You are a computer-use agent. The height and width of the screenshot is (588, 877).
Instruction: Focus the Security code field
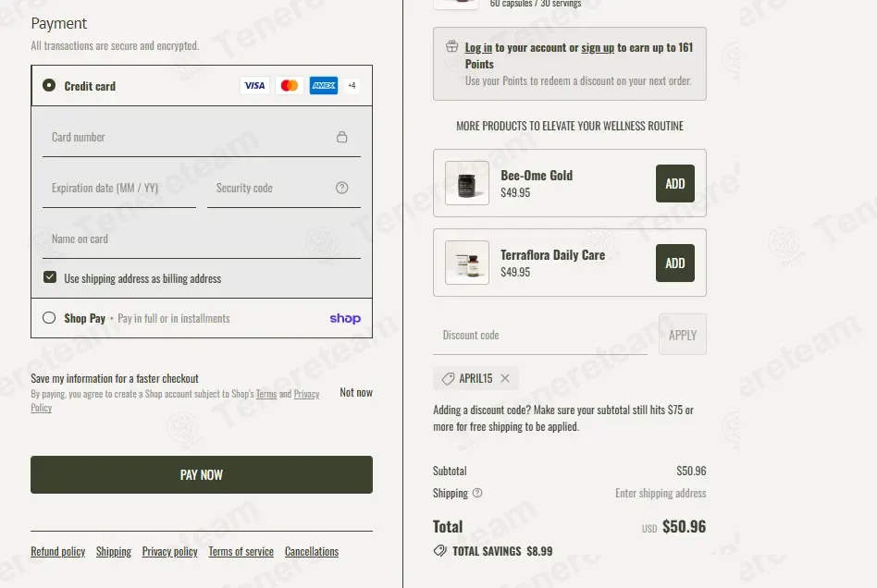(284, 188)
